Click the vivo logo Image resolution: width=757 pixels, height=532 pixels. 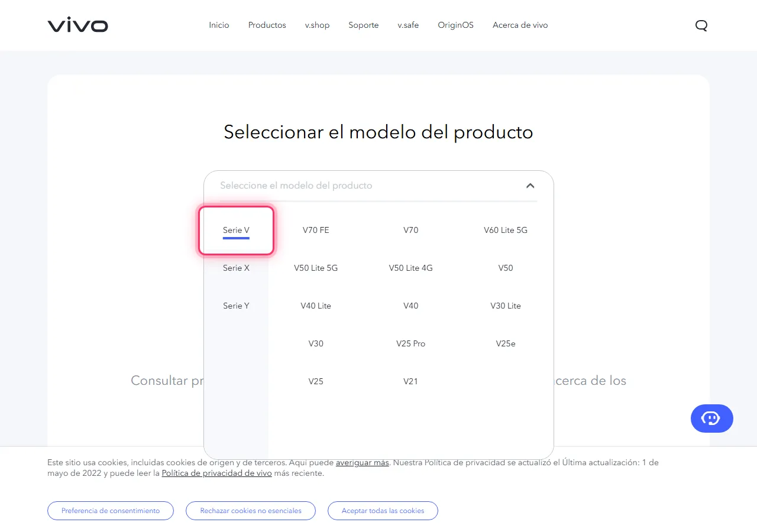point(77,25)
